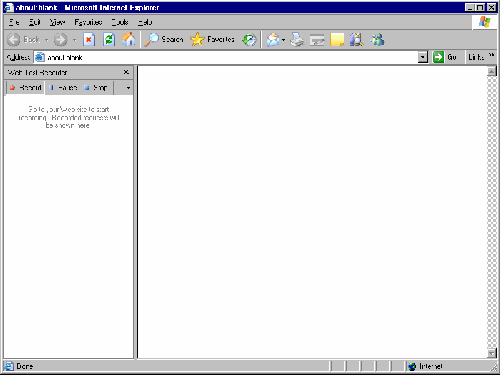Viewport: 500px width, 375px height.
Task: Click the Internet zone globe icon in status bar
Action: [x=412, y=366]
